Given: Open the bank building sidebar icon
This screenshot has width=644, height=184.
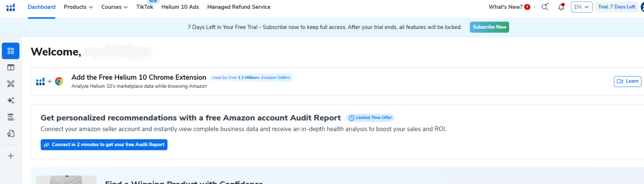Looking at the screenshot, I should [x=11, y=117].
